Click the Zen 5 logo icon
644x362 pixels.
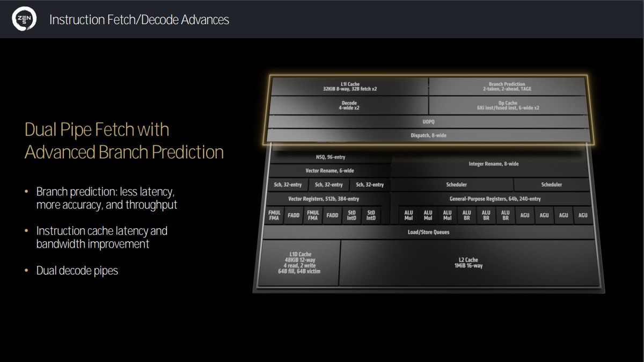coord(24,19)
